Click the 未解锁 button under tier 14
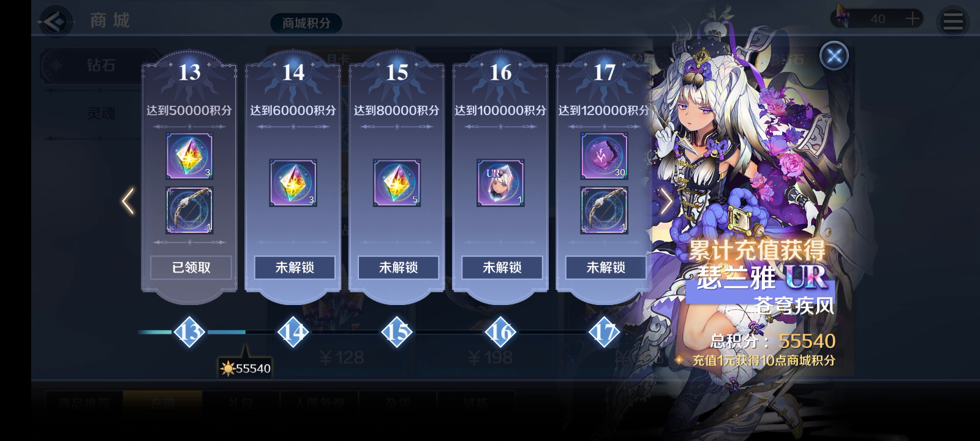 pyautogui.click(x=295, y=268)
